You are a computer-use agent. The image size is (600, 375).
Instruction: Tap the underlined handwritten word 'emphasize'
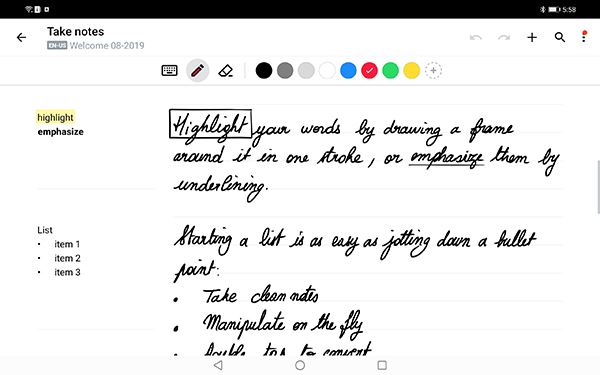[x=446, y=158]
